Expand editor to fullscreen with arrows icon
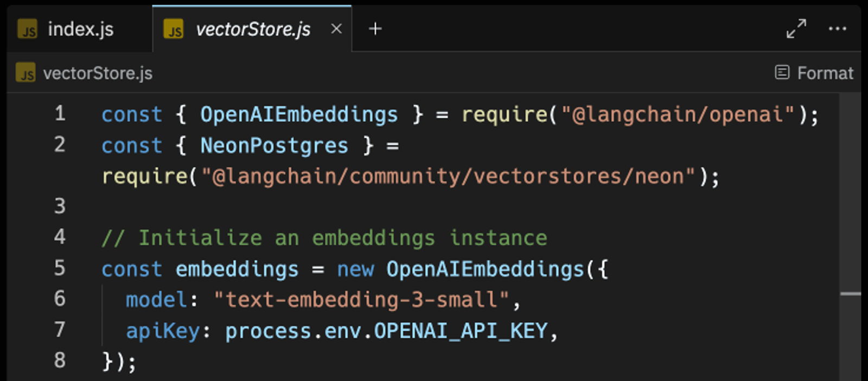Screen dimensions: 868x381 point(796,29)
